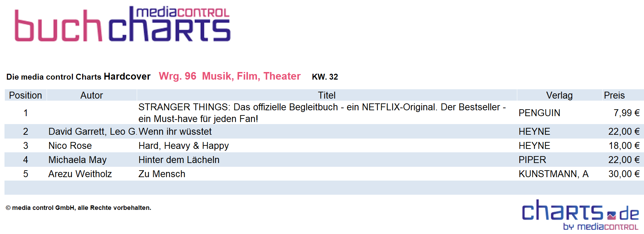Click author Michaela May
The width and height of the screenshot is (644, 234).
tap(77, 160)
